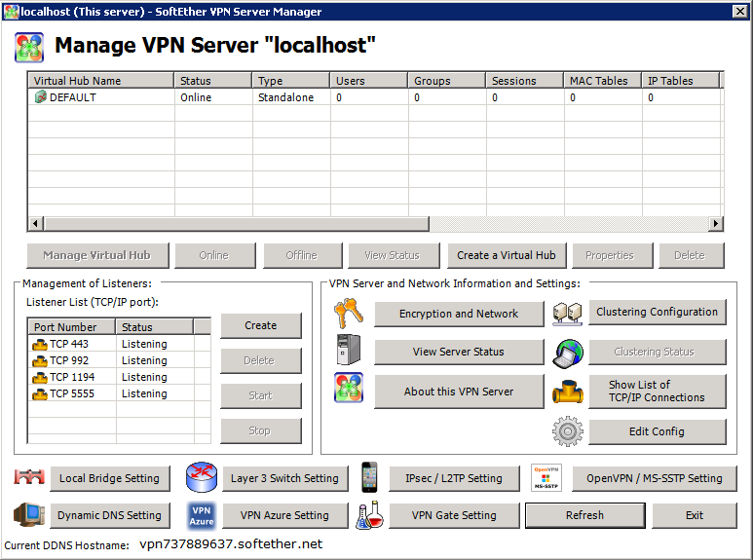Click the iPhone icon beside IPsec / L2TP

(x=369, y=477)
